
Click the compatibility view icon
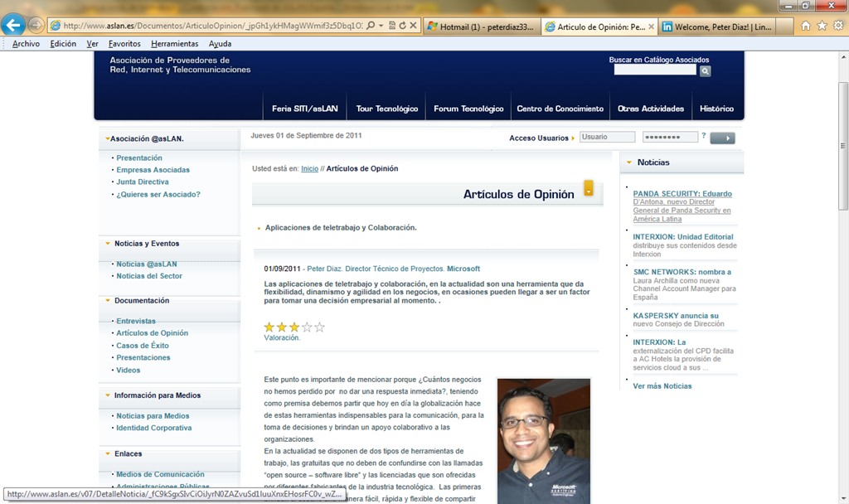(392, 26)
